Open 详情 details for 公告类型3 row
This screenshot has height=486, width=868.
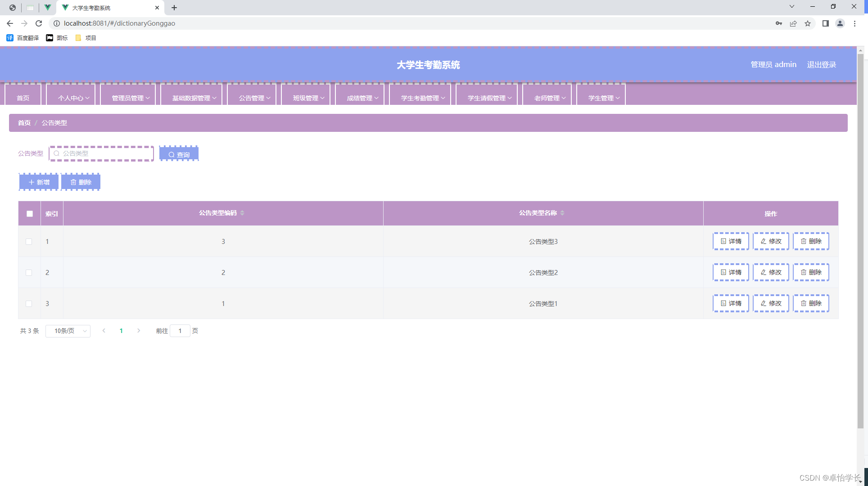(731, 242)
